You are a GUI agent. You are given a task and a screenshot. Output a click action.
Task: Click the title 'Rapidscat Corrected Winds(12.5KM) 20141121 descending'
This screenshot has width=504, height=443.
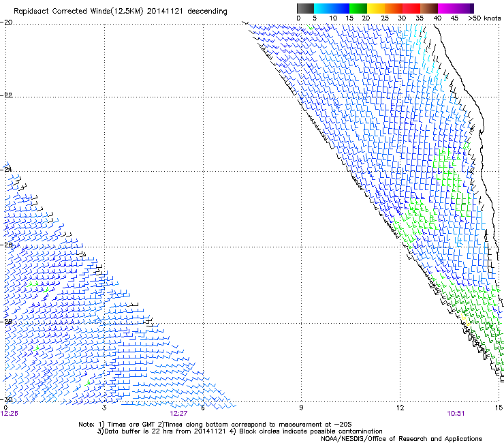121,11
